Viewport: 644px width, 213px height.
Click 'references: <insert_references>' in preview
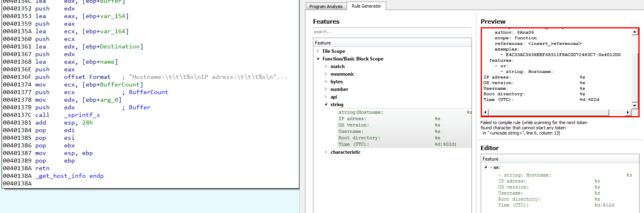pos(538,44)
